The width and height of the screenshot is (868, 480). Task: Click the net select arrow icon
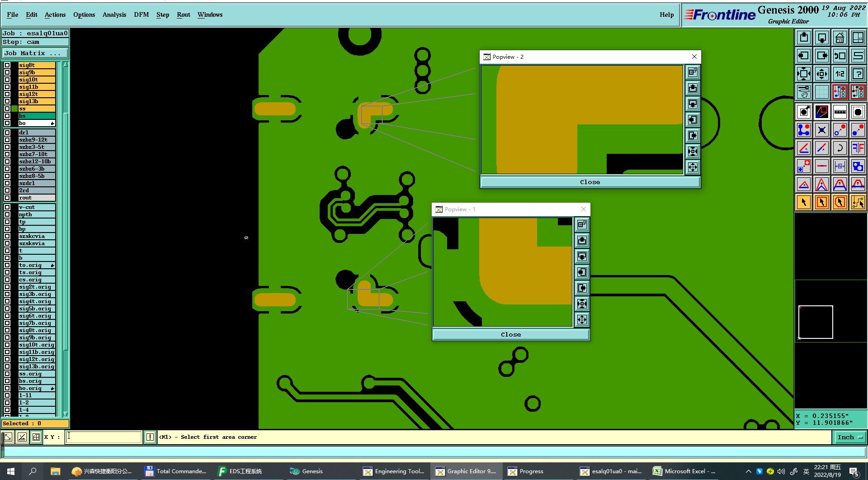(858, 202)
